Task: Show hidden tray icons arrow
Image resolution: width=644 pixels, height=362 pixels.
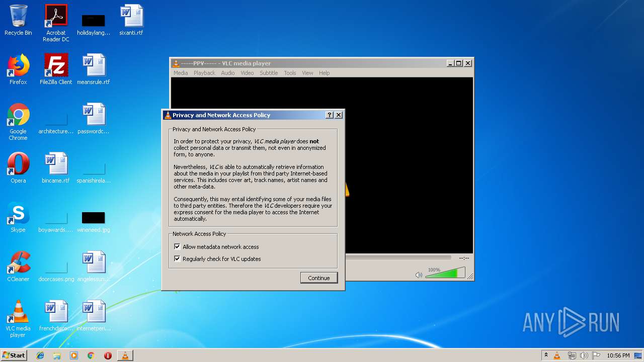Action: pyautogui.click(x=546, y=355)
